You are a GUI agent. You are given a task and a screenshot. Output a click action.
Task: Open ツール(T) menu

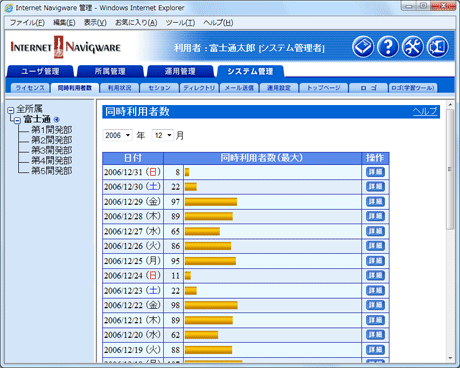(180, 23)
